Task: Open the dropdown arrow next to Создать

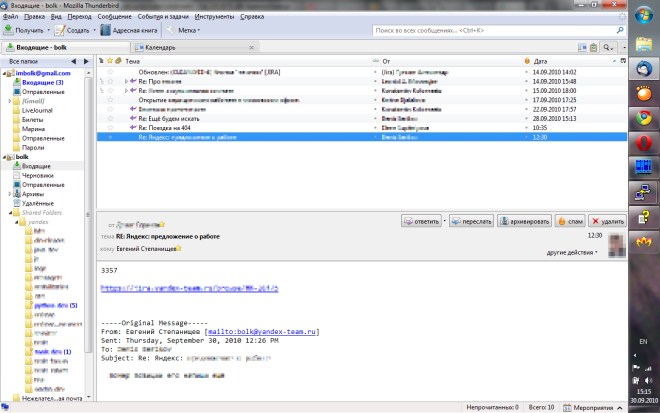Action: click(94, 30)
